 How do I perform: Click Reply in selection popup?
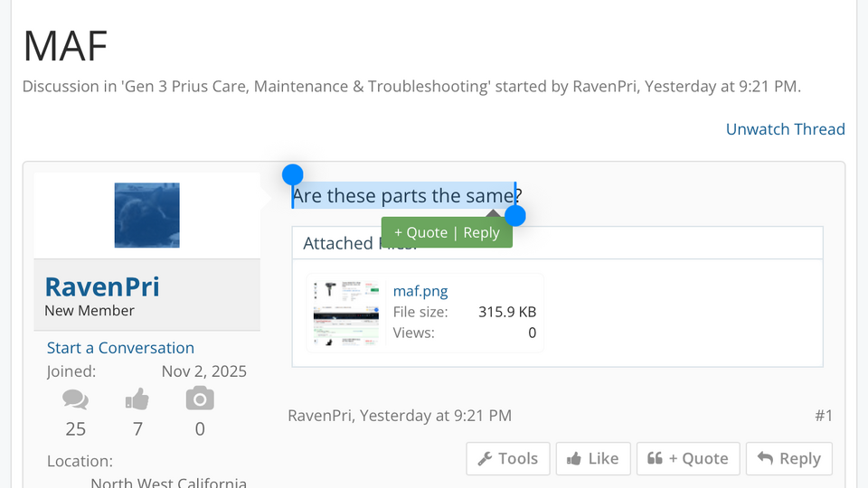[x=481, y=232]
